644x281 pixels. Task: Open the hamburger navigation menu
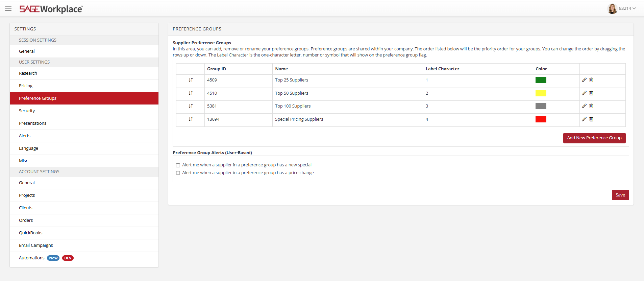(8, 9)
